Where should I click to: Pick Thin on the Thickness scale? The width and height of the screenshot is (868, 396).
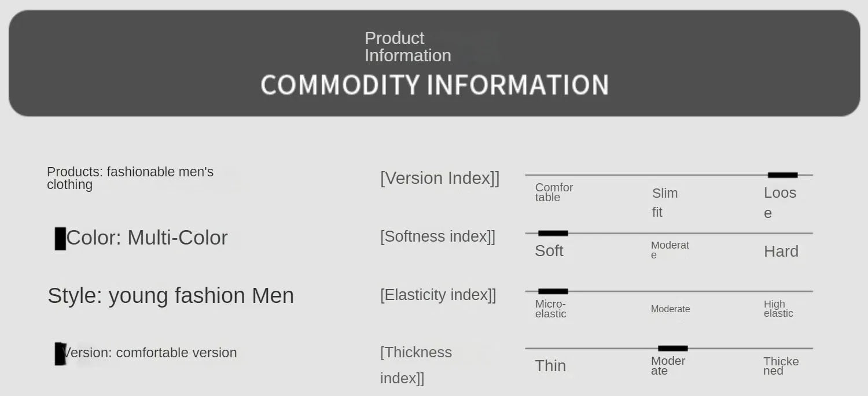click(550, 366)
